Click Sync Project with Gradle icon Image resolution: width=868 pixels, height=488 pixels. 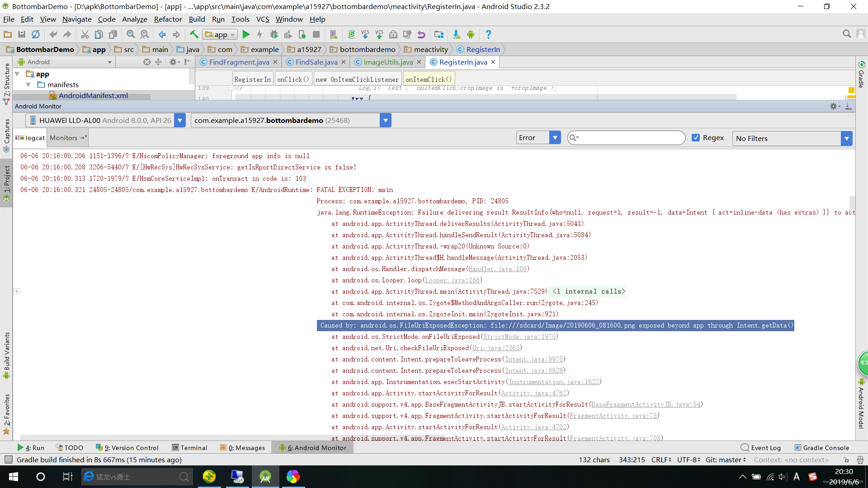[x=351, y=34]
